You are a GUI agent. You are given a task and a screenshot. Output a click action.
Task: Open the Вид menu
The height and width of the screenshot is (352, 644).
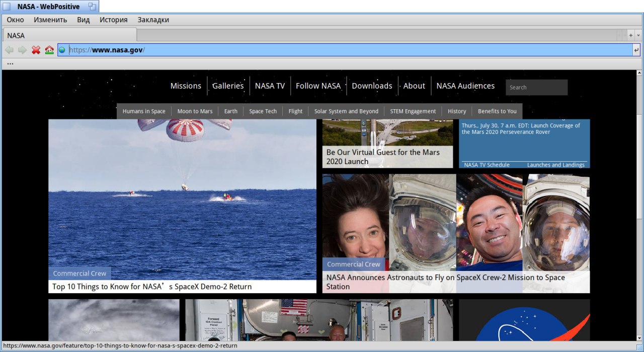click(84, 20)
